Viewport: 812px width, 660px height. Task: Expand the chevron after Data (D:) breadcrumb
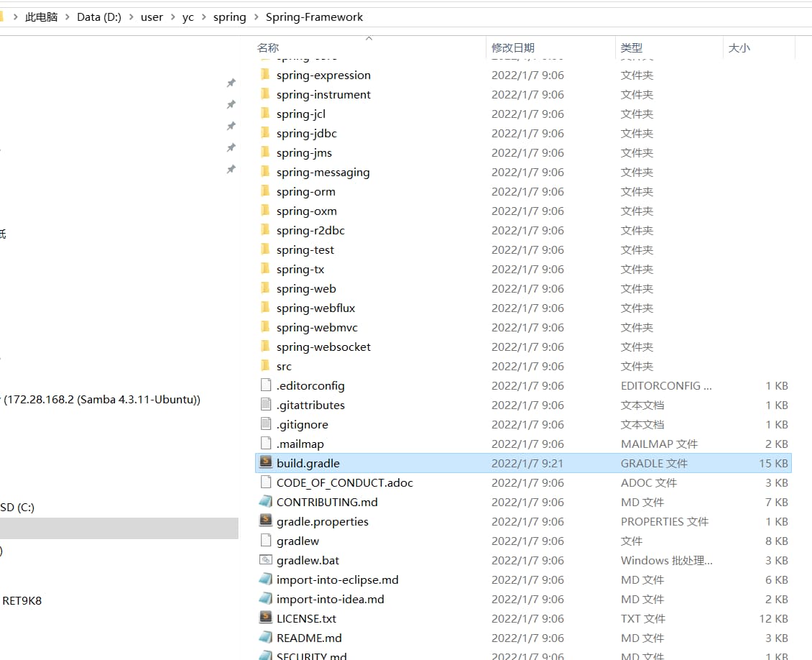point(131,17)
